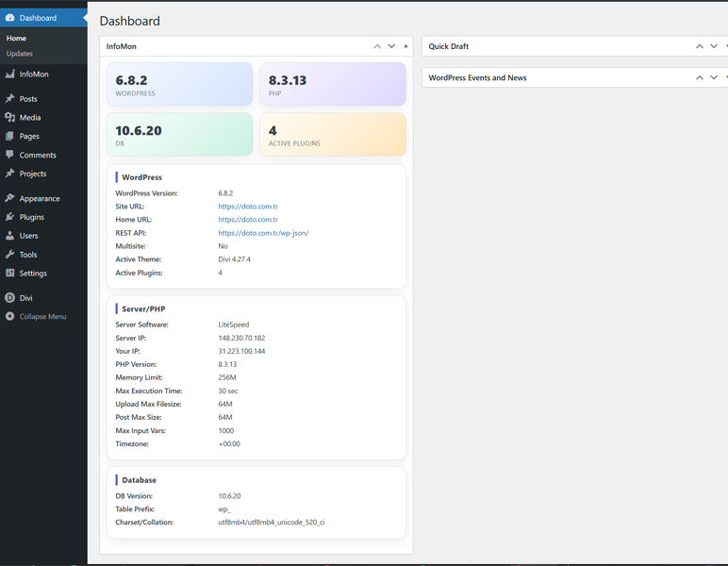Move InfoMon widget up
Screen dimensions: 728x566
[377, 46]
